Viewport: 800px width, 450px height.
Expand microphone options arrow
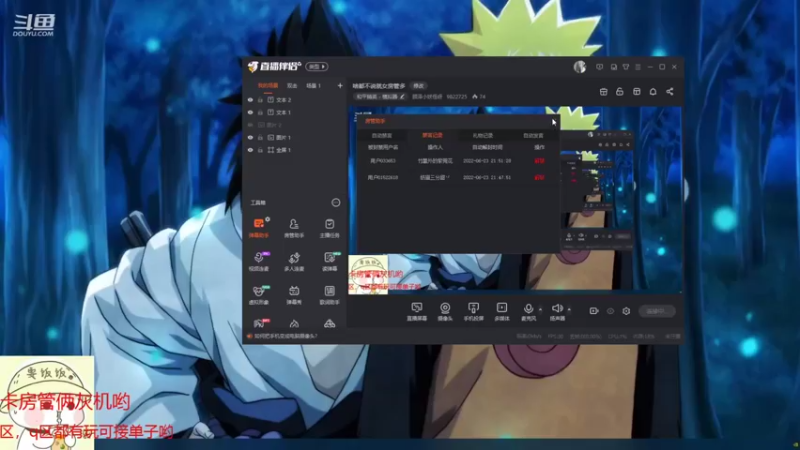click(540, 309)
